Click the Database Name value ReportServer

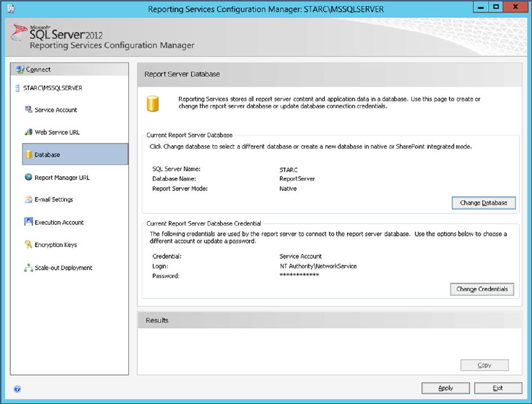point(297,179)
